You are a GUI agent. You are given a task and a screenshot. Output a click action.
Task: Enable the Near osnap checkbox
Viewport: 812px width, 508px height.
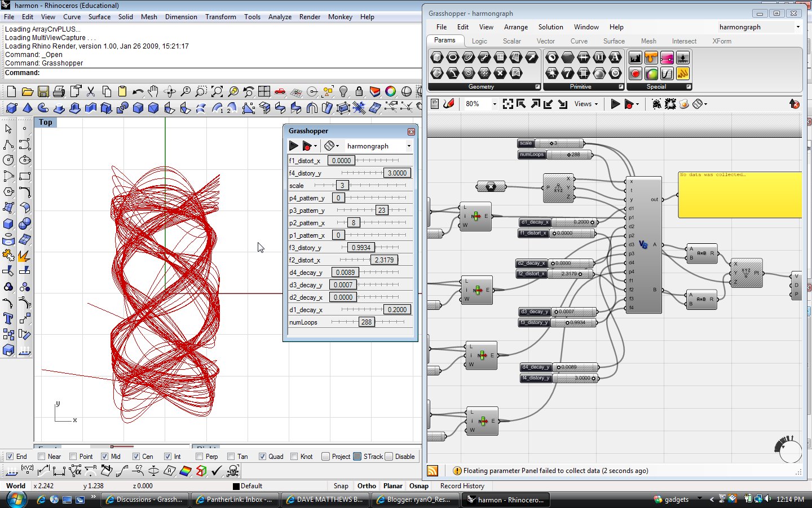tap(41, 457)
